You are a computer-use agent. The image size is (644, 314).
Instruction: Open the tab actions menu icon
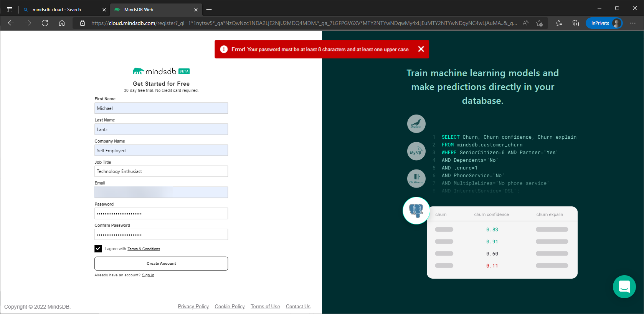(x=10, y=10)
